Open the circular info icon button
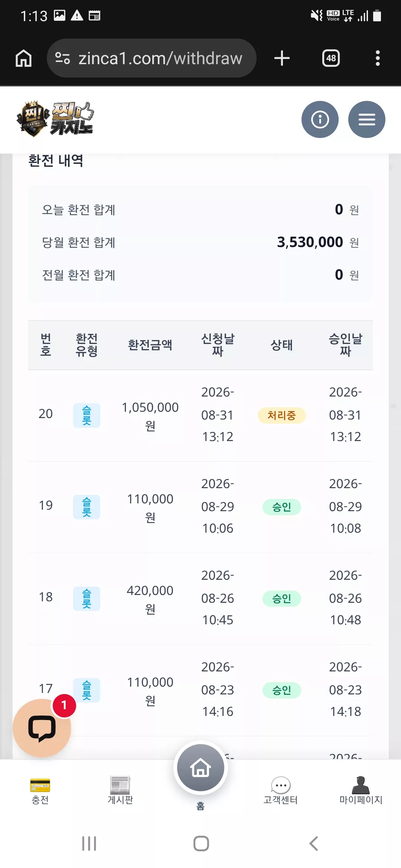Viewport: 401px width, 868px height. [320, 119]
